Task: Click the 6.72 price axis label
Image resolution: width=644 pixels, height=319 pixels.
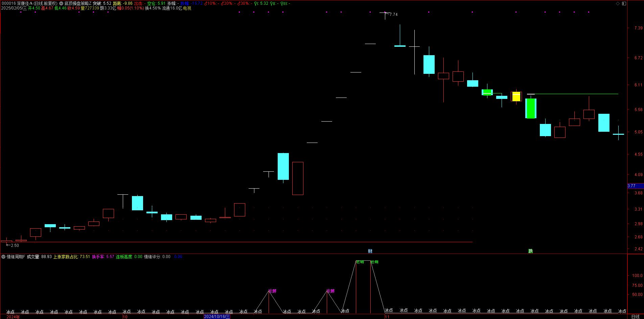Action: click(638, 58)
